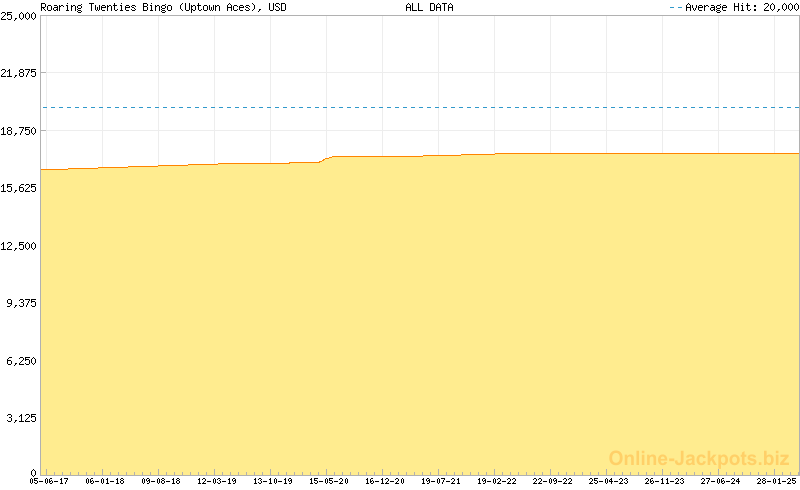The image size is (800, 490).
Task: Click the 26-11-23 date label
Action: 665,481
